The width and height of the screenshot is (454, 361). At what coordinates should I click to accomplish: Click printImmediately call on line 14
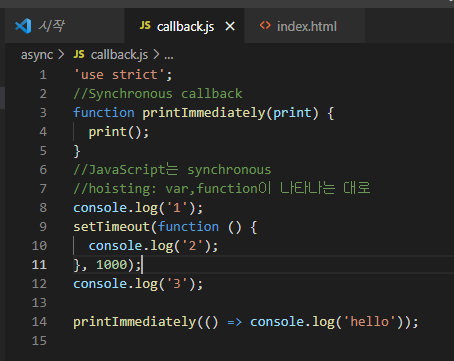[x=135, y=322]
